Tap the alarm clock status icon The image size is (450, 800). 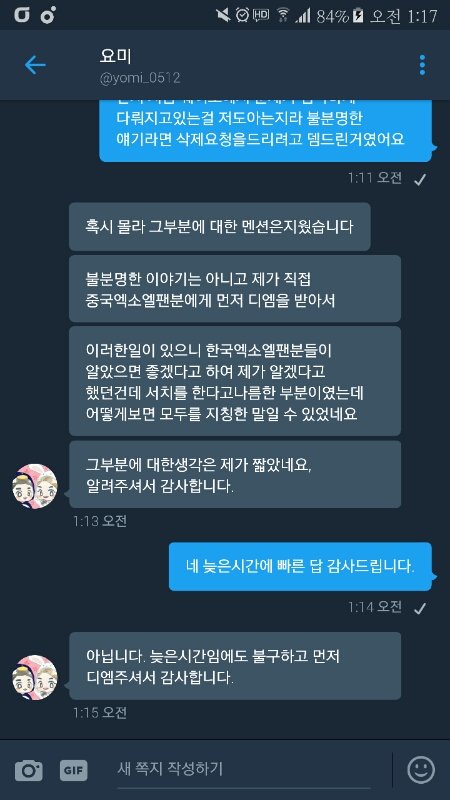[242, 15]
